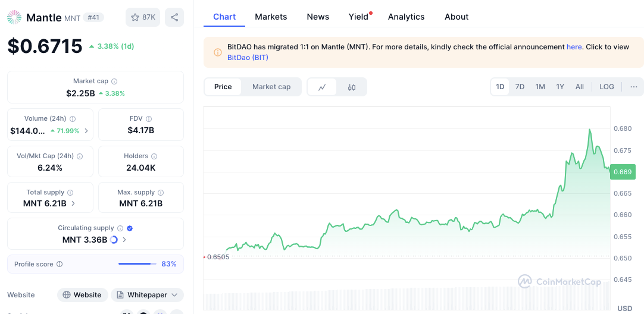Click the $0.6715 price value
This screenshot has height=314, width=644.
tap(45, 46)
